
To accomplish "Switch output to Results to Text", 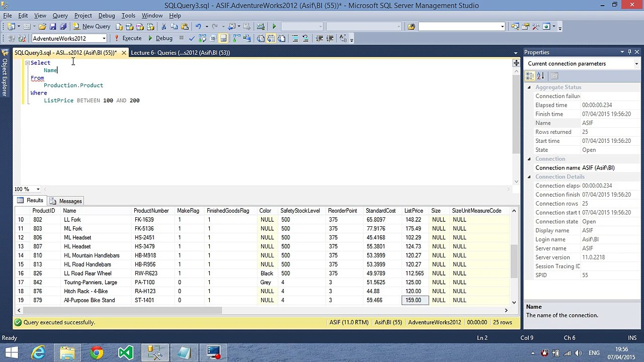I will pos(261,38).
